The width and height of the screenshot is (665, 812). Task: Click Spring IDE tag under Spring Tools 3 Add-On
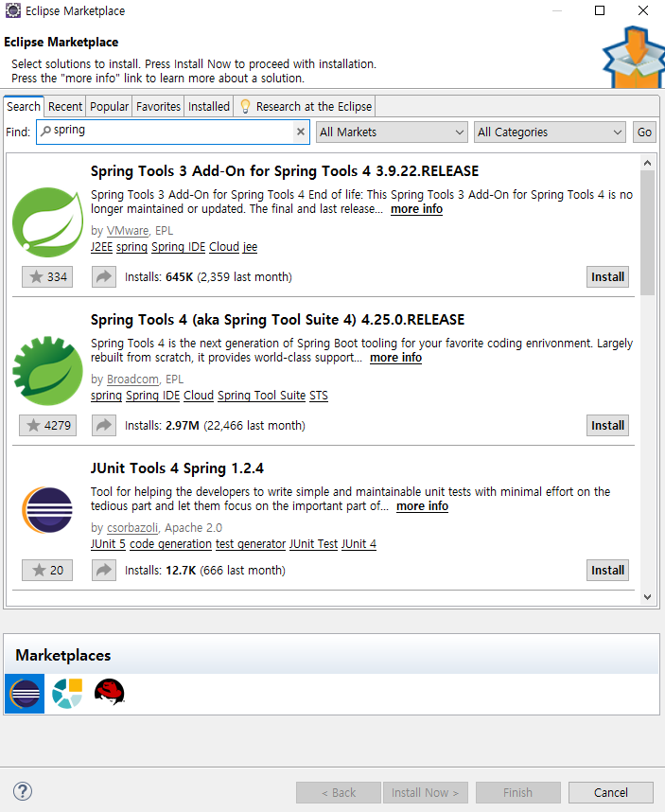178,246
